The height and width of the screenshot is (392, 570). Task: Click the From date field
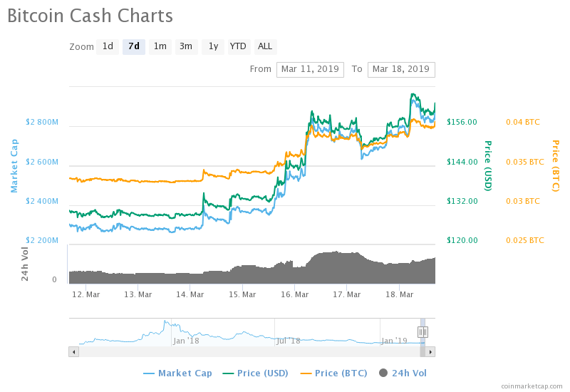coord(310,69)
